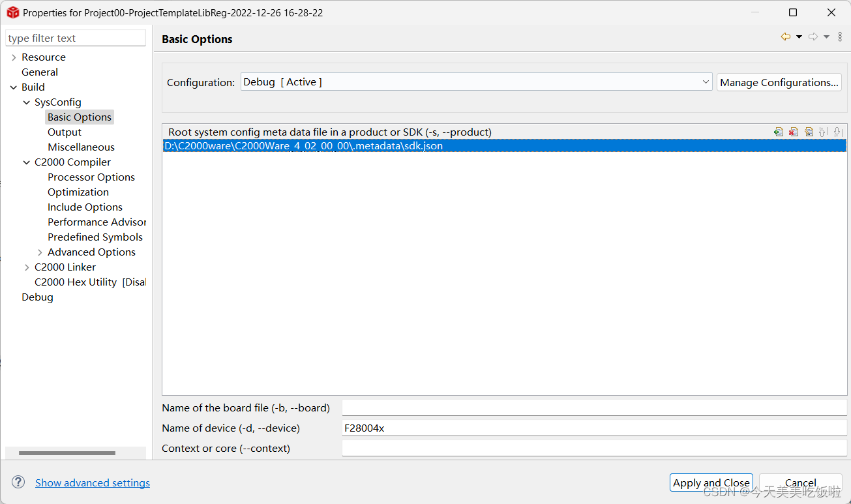851x504 pixels.
Task: Collapse the C2000 Compiler node
Action: point(27,162)
